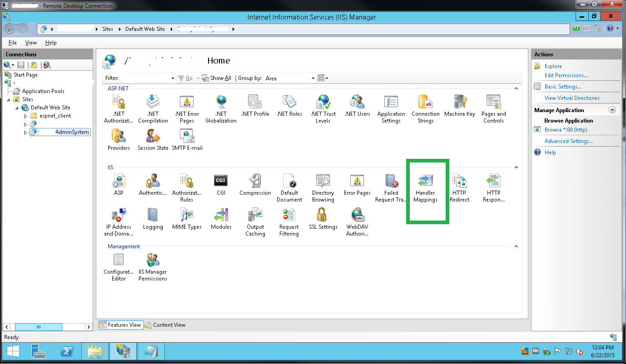Open Windows Explorer from the taskbar
The image size is (626, 364).
pyautogui.click(x=95, y=351)
